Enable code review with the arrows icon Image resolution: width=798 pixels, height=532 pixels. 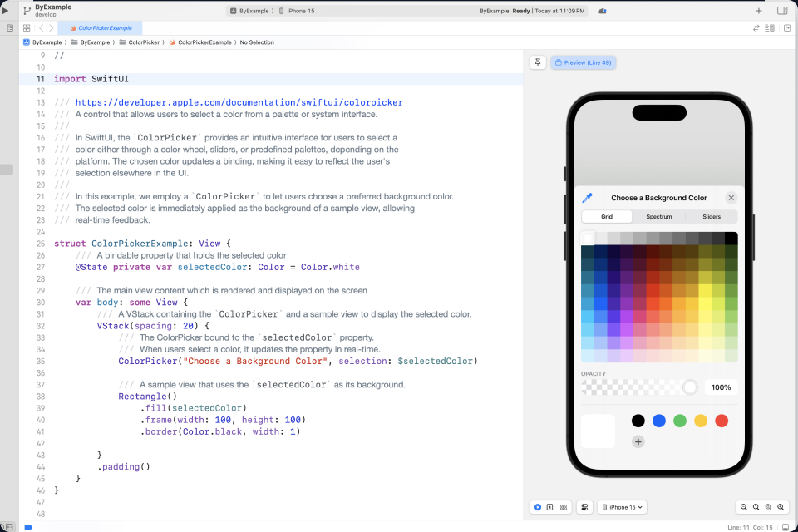[756, 28]
